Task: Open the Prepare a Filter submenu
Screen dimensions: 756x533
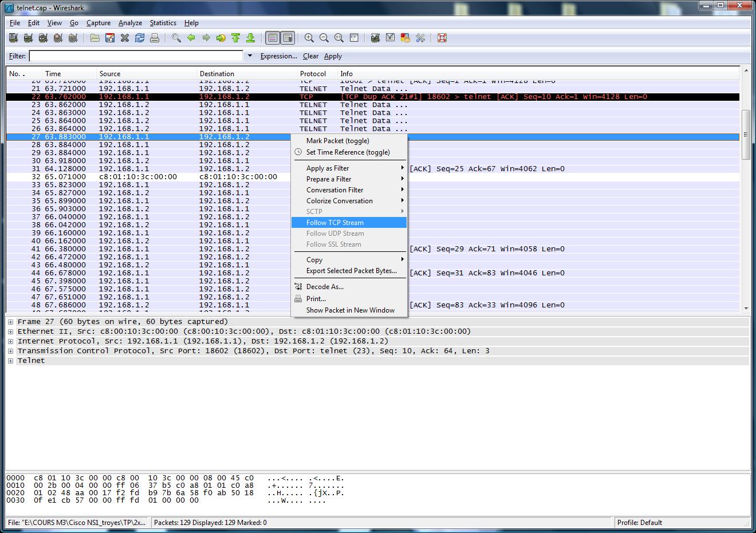Action: [349, 179]
